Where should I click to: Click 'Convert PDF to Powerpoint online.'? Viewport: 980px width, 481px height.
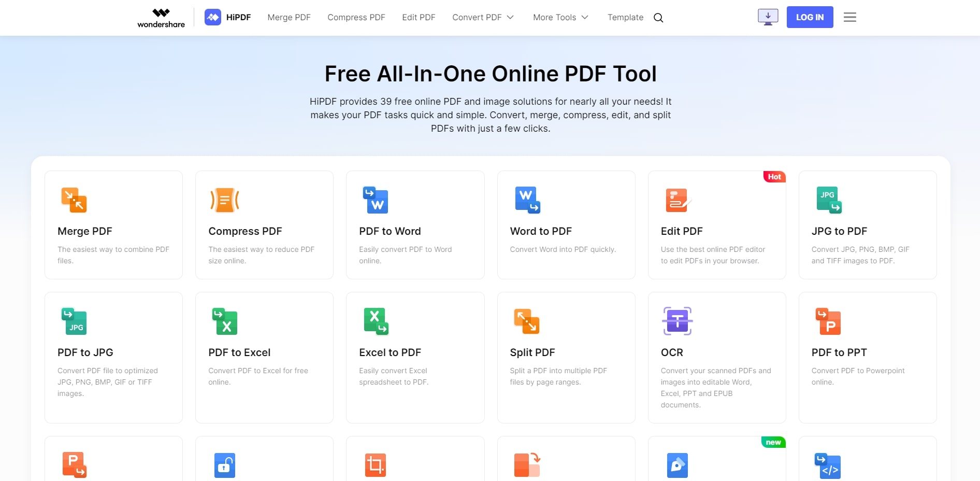pyautogui.click(x=858, y=376)
